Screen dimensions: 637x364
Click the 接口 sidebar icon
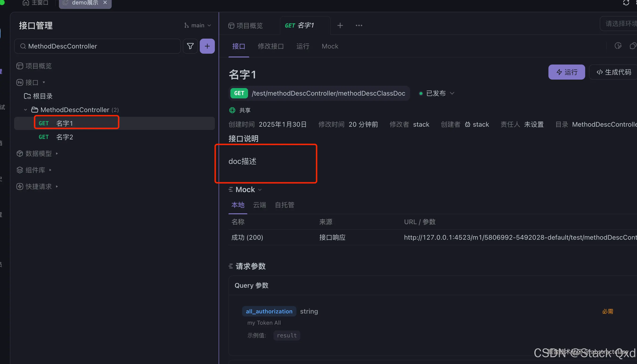(x=20, y=82)
